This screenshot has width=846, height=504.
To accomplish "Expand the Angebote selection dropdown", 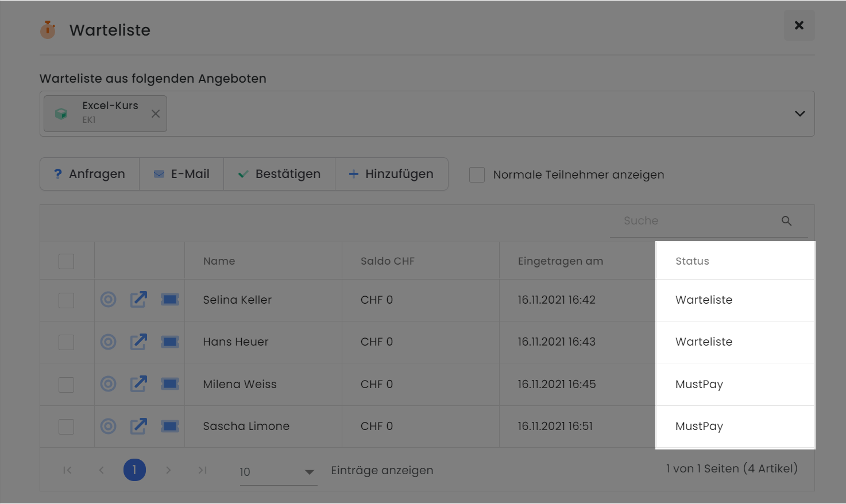I will [799, 113].
